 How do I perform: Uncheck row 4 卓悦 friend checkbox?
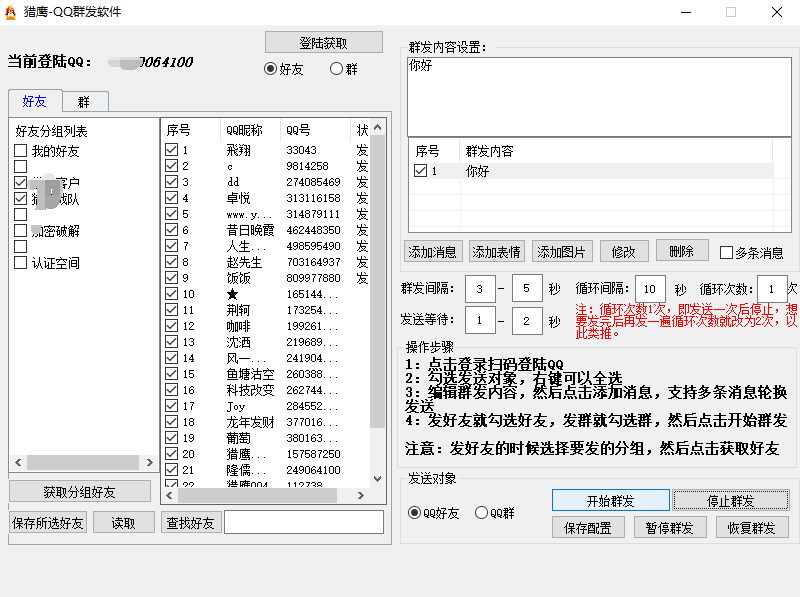pos(172,197)
